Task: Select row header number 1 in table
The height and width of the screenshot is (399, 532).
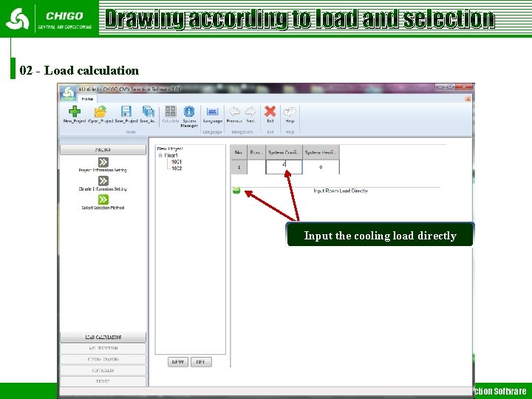Action: coord(239,167)
